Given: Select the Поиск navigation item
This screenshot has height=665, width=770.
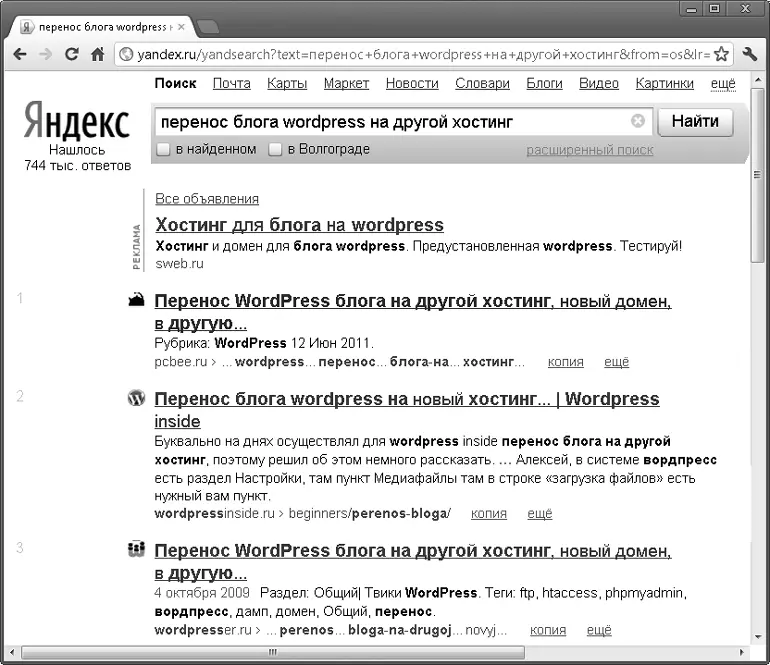Looking at the screenshot, I should point(175,83).
